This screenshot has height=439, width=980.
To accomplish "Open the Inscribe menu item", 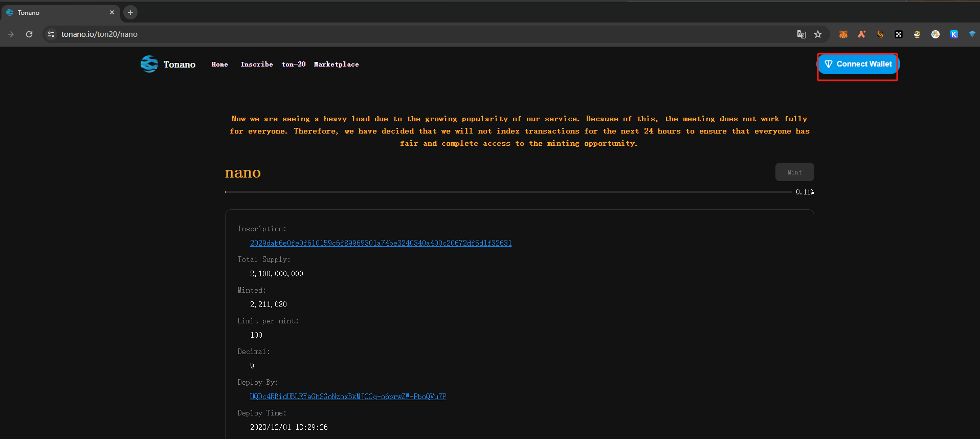I will click(x=257, y=64).
